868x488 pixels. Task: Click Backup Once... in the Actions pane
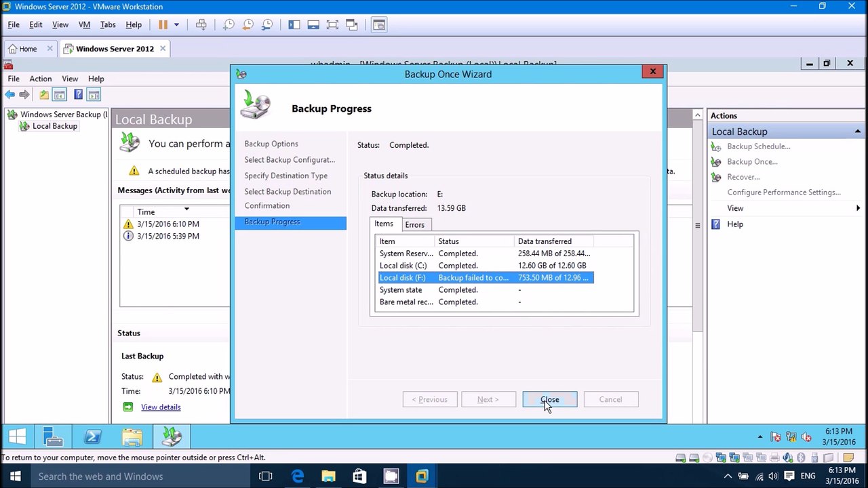[x=752, y=162]
